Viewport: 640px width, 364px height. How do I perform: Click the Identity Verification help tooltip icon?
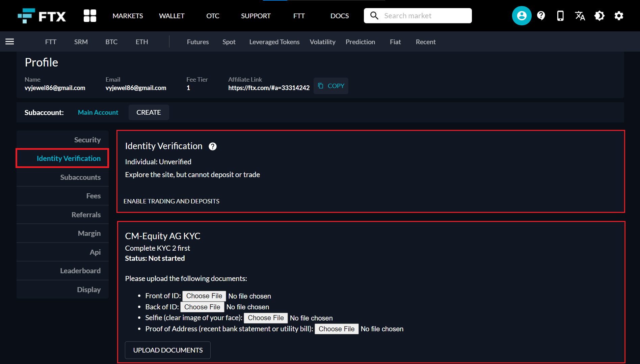[213, 146]
